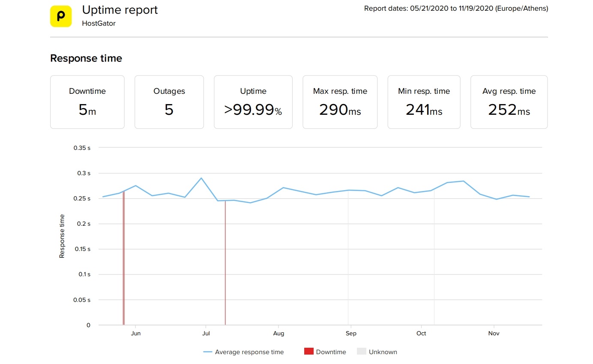Click the Response time section heading
The width and height of the screenshot is (593, 364).
pos(86,58)
